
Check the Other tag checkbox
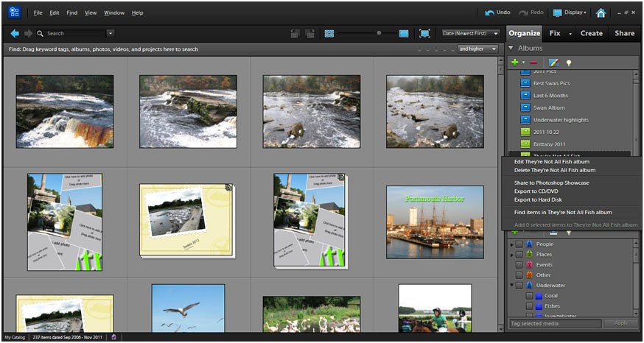519,275
